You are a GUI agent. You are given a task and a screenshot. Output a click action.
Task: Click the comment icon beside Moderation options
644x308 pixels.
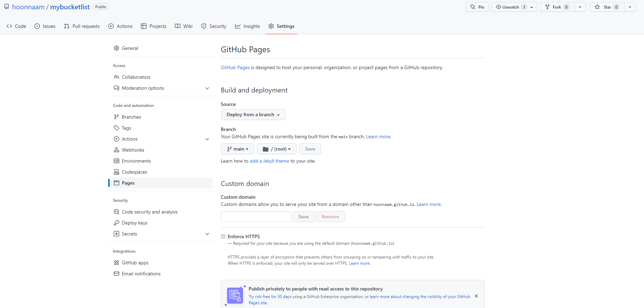pyautogui.click(x=116, y=88)
